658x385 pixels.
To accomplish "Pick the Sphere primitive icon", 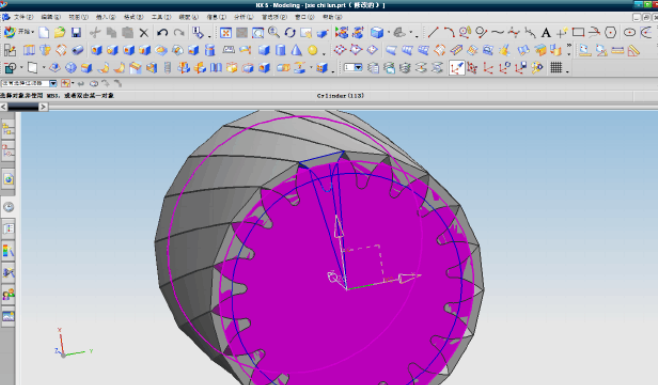I will coord(313,50).
